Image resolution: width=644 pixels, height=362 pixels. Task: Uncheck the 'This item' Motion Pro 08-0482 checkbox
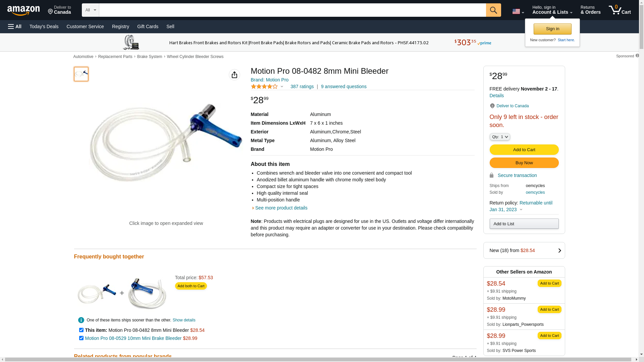pos(81,330)
